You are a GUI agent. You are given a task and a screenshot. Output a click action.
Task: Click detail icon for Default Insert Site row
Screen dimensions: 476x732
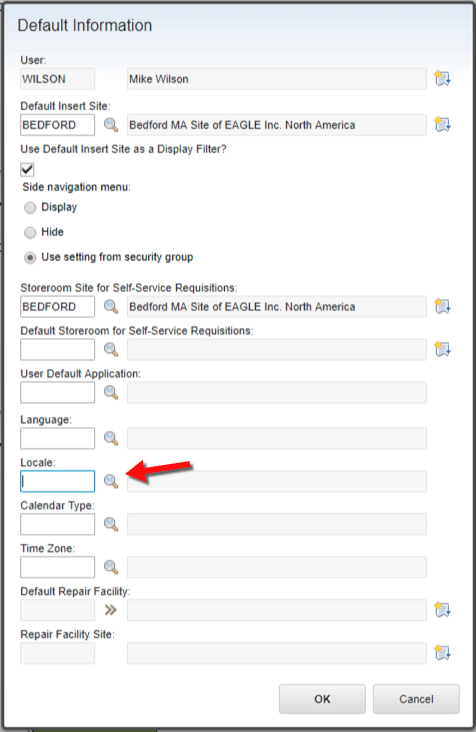(442, 124)
